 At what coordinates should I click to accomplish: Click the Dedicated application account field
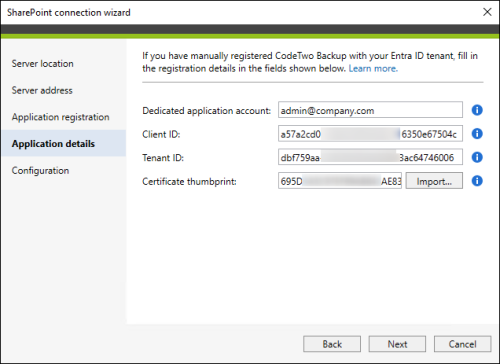(370, 110)
